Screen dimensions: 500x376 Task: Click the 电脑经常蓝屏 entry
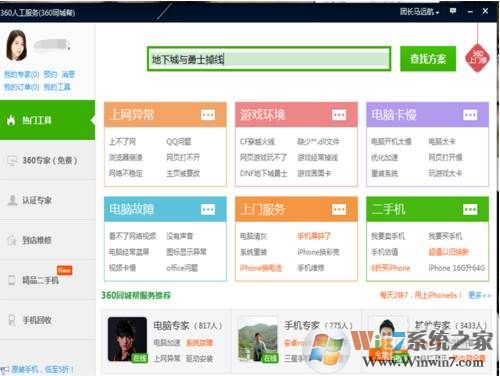[129, 252]
